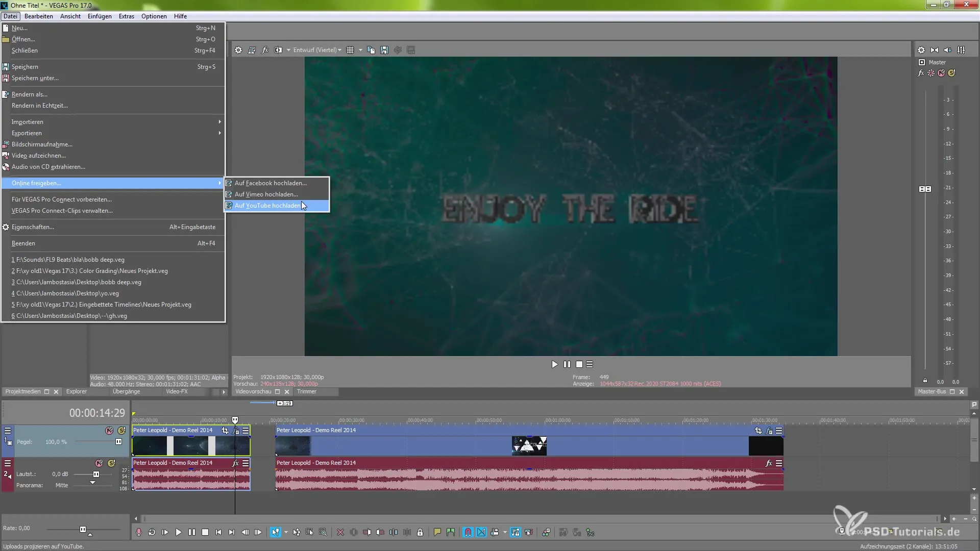Open mixing console icon in Master bus

pyautogui.click(x=961, y=50)
